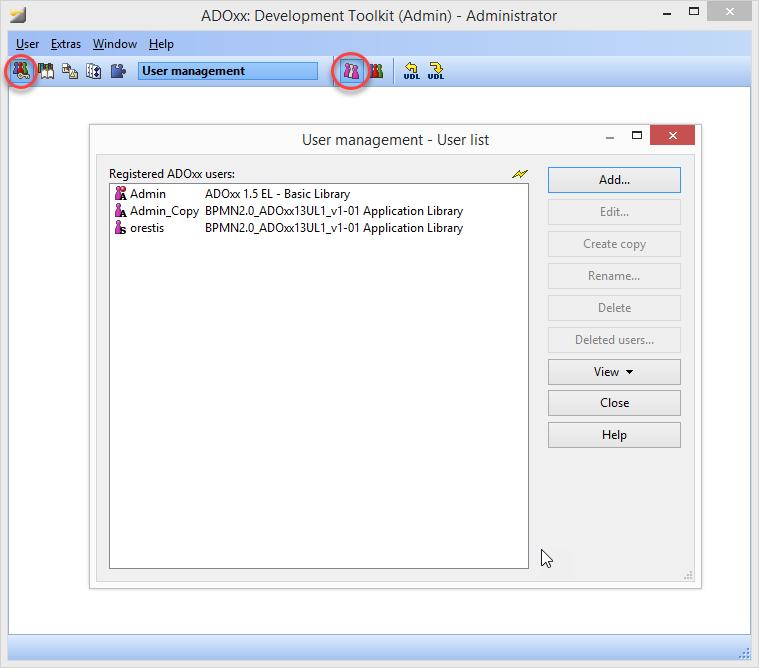The width and height of the screenshot is (759, 668).
Task: Click Admin_Copy's BPMN2.0 Application Library text
Action: [334, 211]
